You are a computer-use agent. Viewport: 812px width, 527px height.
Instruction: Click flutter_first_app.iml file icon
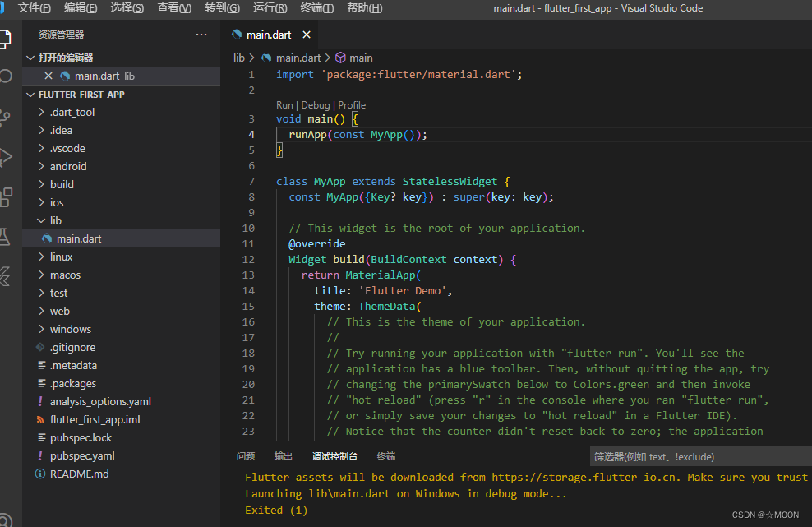[x=40, y=419]
